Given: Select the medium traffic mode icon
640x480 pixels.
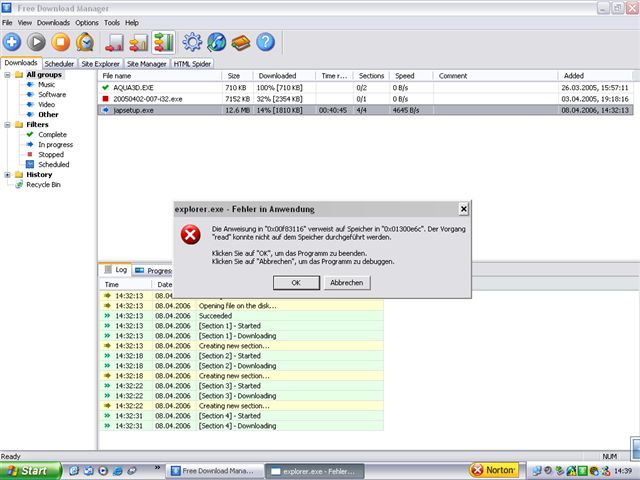Looking at the screenshot, I should coord(139,42).
